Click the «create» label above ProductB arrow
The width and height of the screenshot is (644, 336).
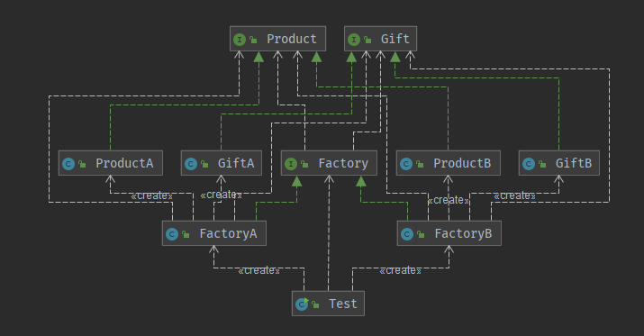pyautogui.click(x=448, y=200)
